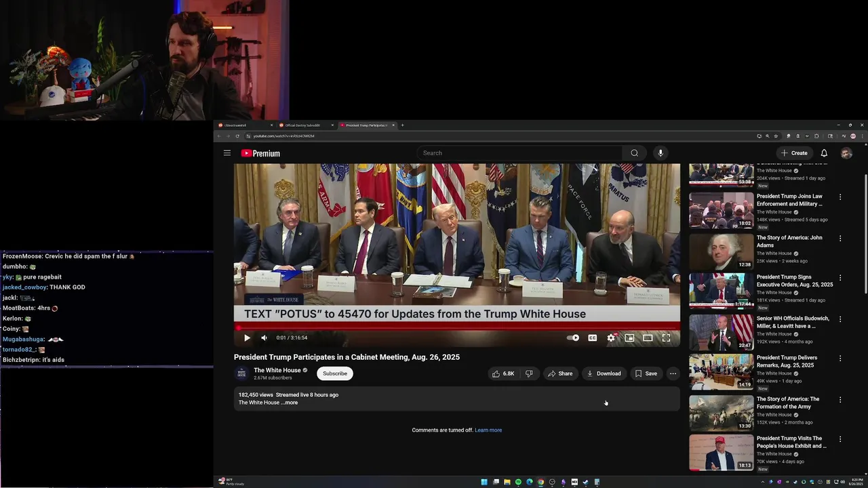
Task: Click the search magnifier button
Action: click(x=634, y=153)
